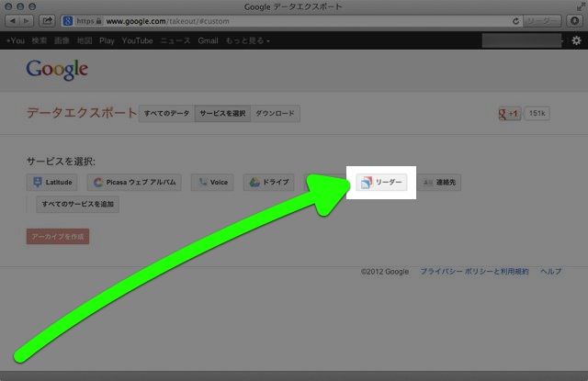Open the ヘルプ link
The width and height of the screenshot is (588, 381).
tap(551, 271)
